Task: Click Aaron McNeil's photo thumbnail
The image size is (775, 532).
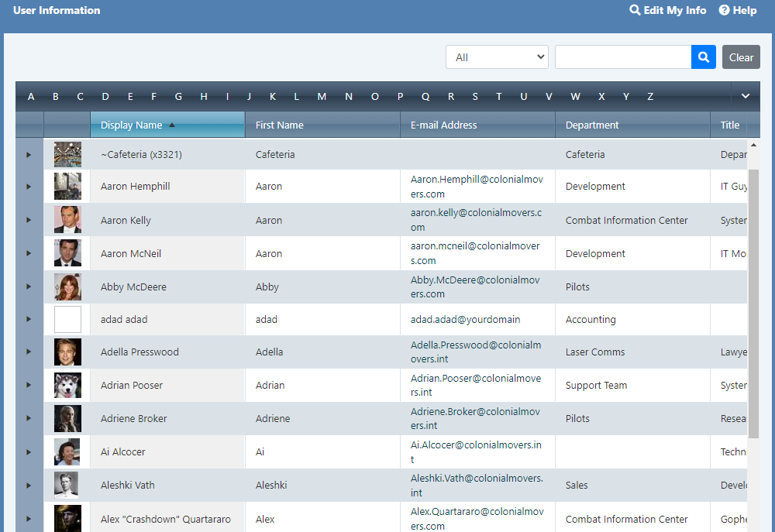Action: [x=67, y=253]
